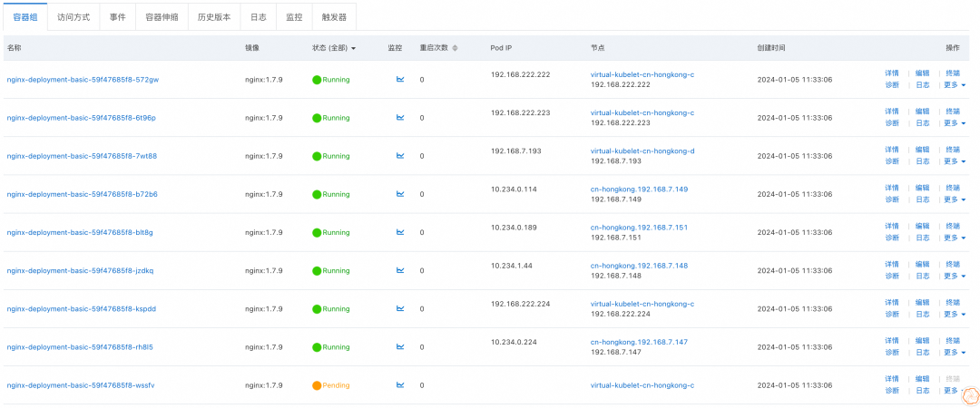Expand 更多 menu for pod 572gw
980x408 pixels.
954,85
